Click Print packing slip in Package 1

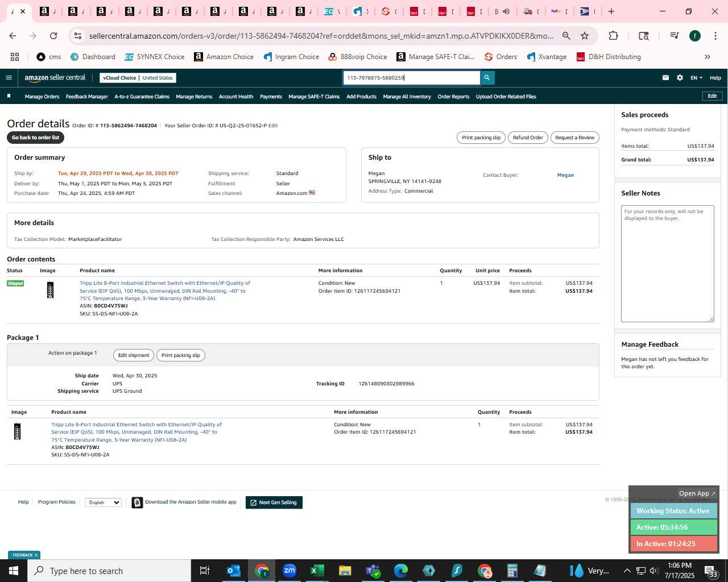point(181,355)
